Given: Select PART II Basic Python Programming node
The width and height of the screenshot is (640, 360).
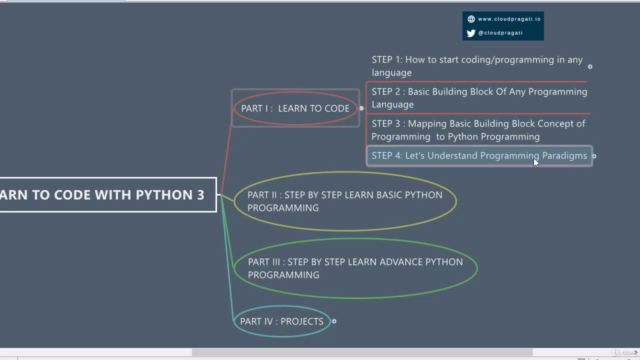Looking at the screenshot, I should click(x=345, y=201).
